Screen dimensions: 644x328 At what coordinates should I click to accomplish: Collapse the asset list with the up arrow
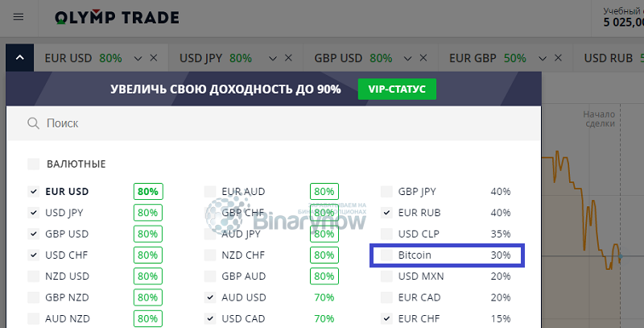click(x=19, y=57)
